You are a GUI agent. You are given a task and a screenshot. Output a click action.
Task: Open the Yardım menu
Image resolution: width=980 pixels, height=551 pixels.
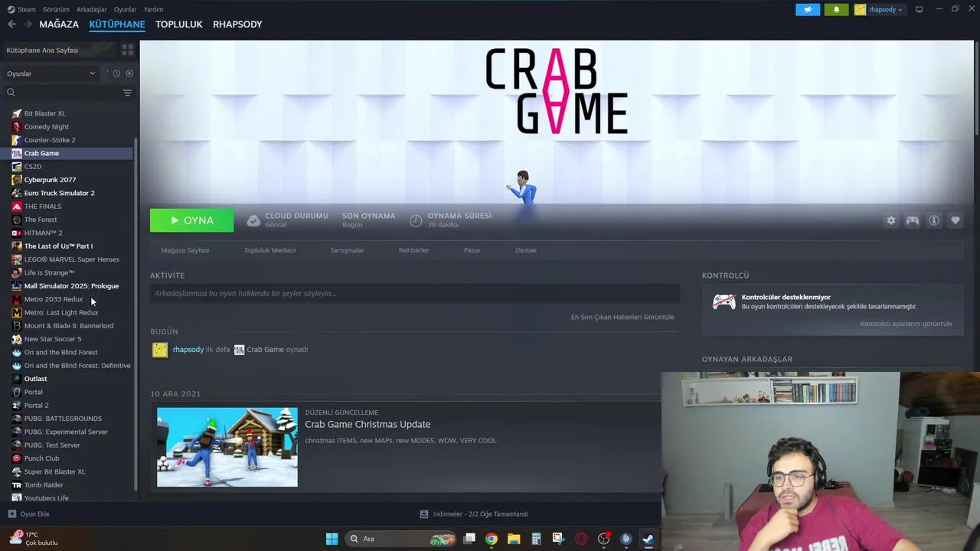coord(154,9)
